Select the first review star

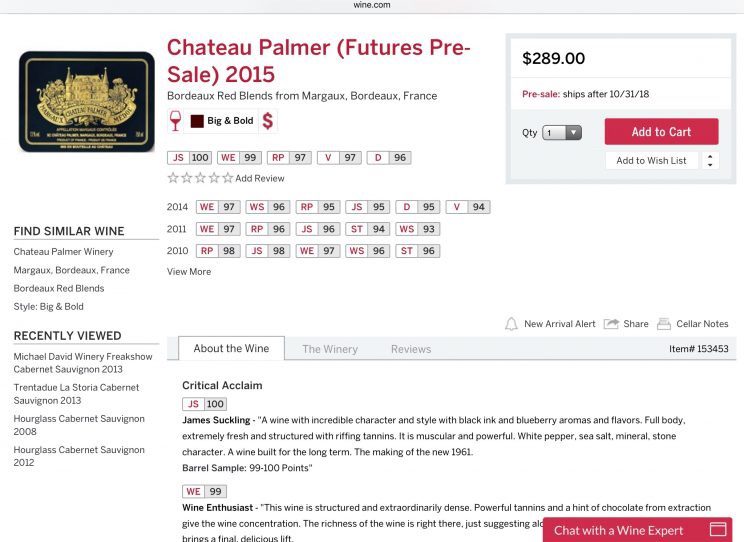(173, 178)
